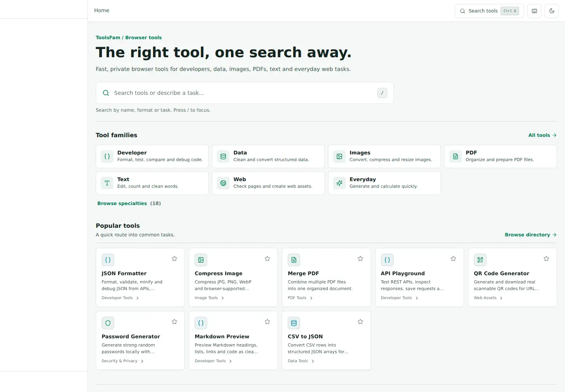Click Markdown Preview braces icon

point(201,323)
